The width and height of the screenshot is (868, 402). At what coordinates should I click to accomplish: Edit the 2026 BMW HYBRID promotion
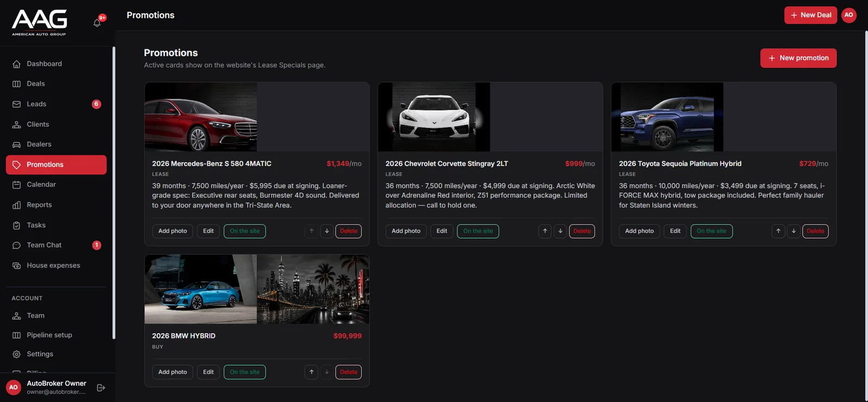pos(208,372)
